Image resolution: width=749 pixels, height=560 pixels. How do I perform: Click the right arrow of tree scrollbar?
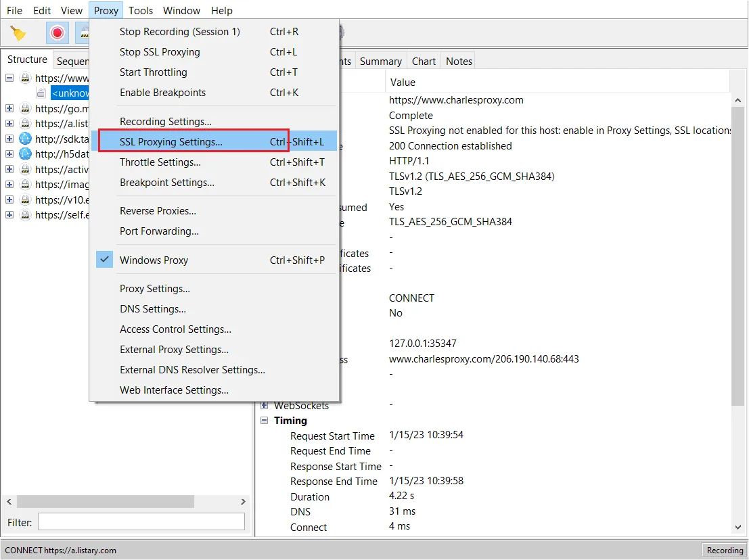click(243, 501)
